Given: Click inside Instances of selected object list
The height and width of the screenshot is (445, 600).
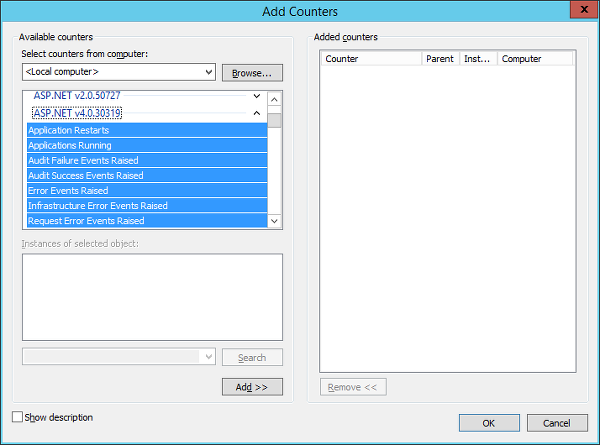Looking at the screenshot, I should click(x=152, y=297).
